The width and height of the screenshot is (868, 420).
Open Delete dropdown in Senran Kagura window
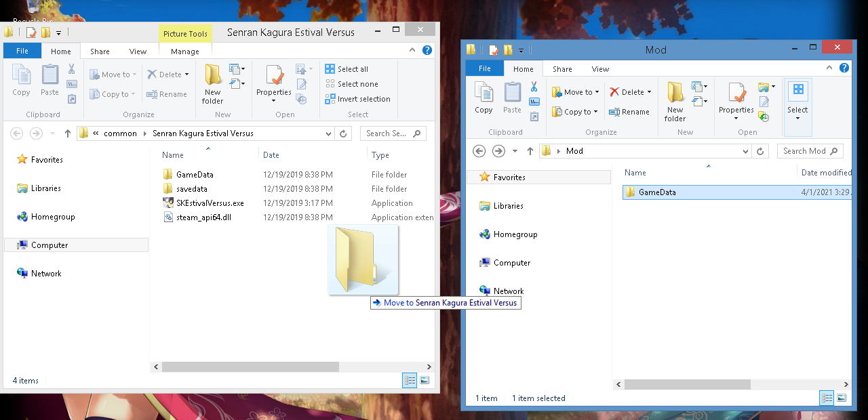tap(186, 75)
